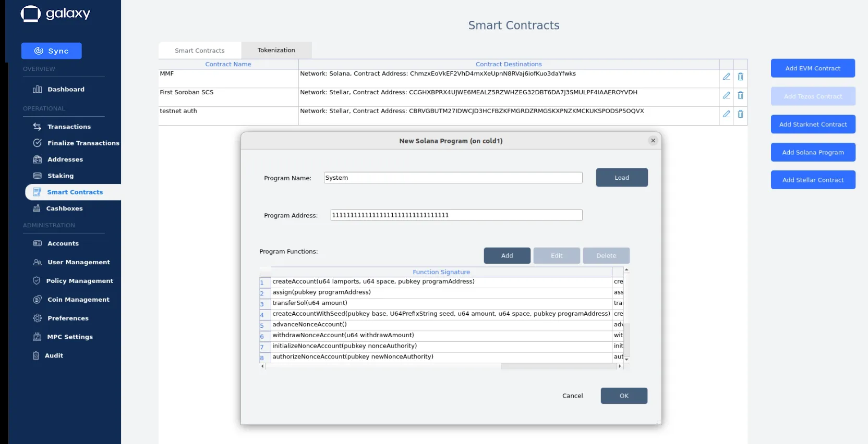
Task: Click the Function Signature column header
Action: [x=441, y=272]
